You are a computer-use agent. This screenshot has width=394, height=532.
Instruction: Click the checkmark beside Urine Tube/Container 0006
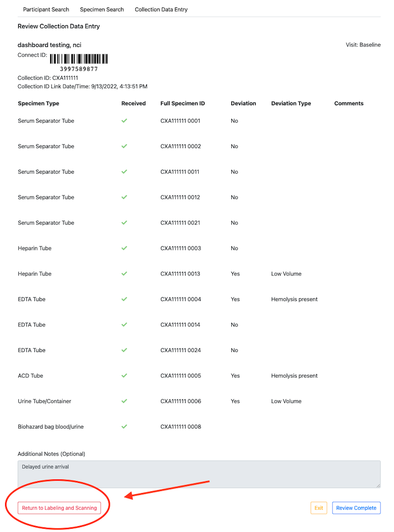(x=124, y=401)
